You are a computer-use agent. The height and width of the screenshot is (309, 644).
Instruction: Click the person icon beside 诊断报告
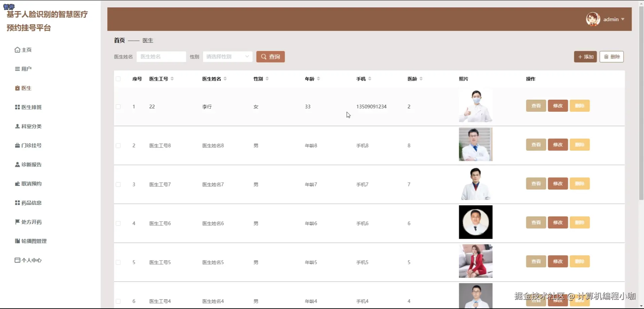17,165
